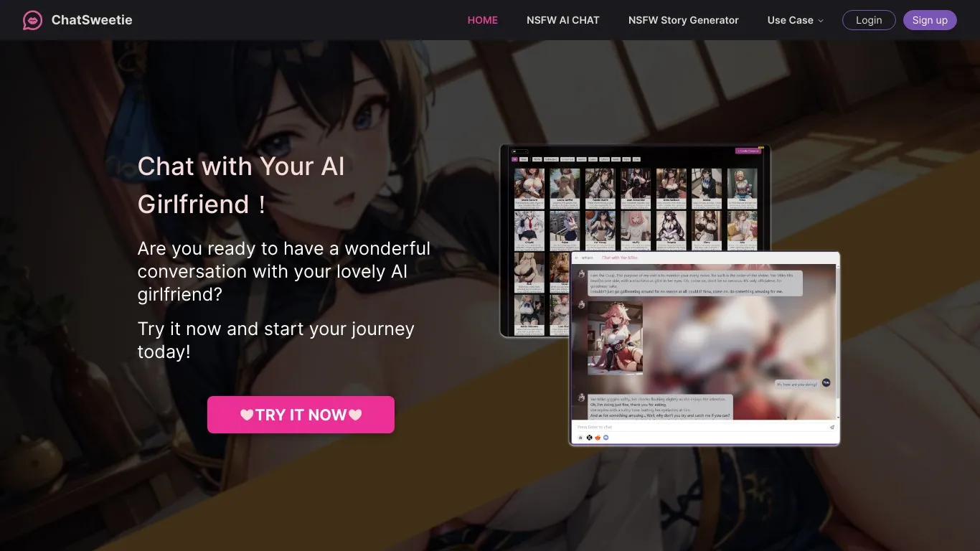Click the Login button
This screenshot has width=980, height=551.
[x=868, y=20]
